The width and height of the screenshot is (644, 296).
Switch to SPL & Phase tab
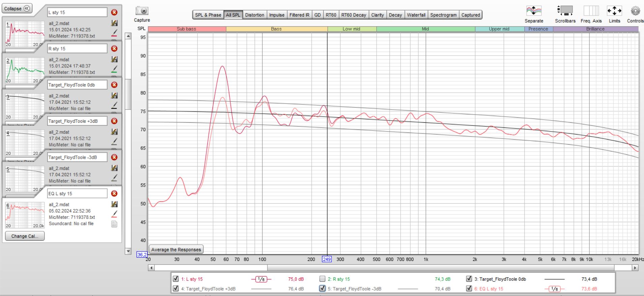click(208, 15)
